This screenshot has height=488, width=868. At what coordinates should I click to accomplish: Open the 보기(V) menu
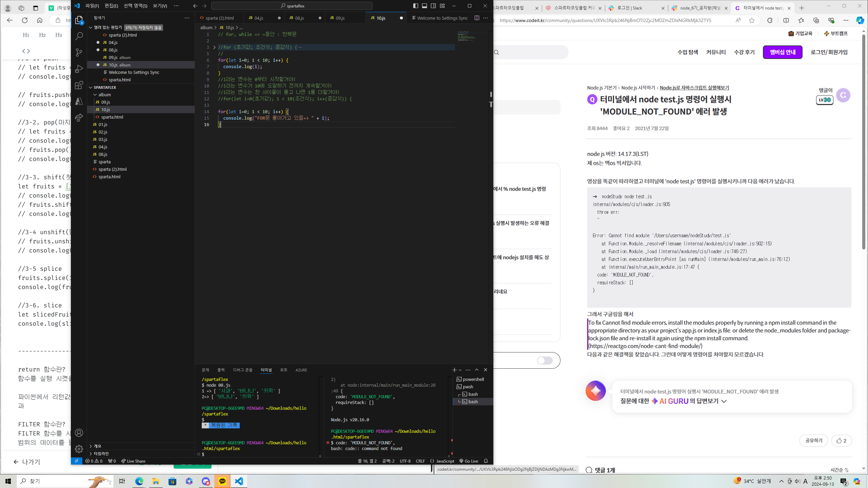(160, 6)
